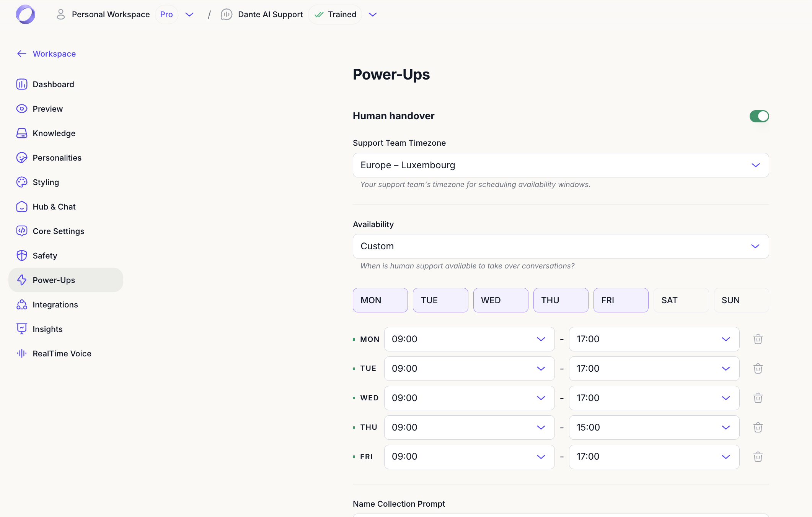The image size is (812, 517).
Task: Delete the MON availability row
Action: (x=758, y=339)
